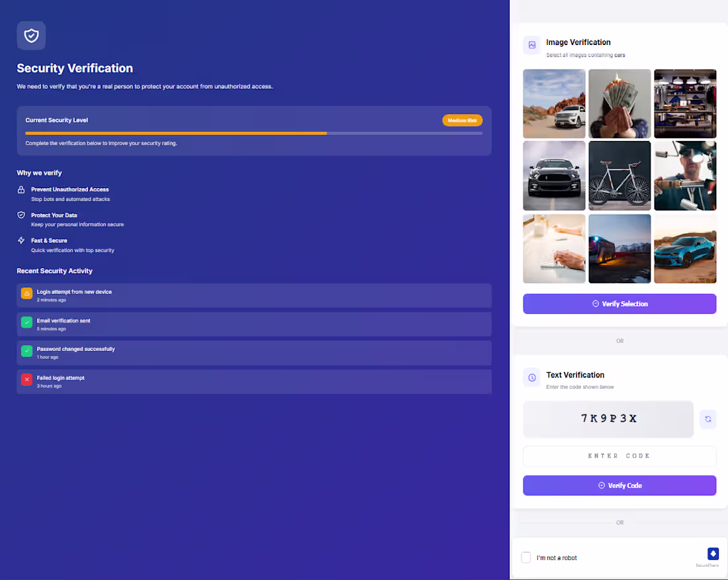This screenshot has width=728, height=580.
Task: Click the Security Verification heading
Action: point(75,68)
